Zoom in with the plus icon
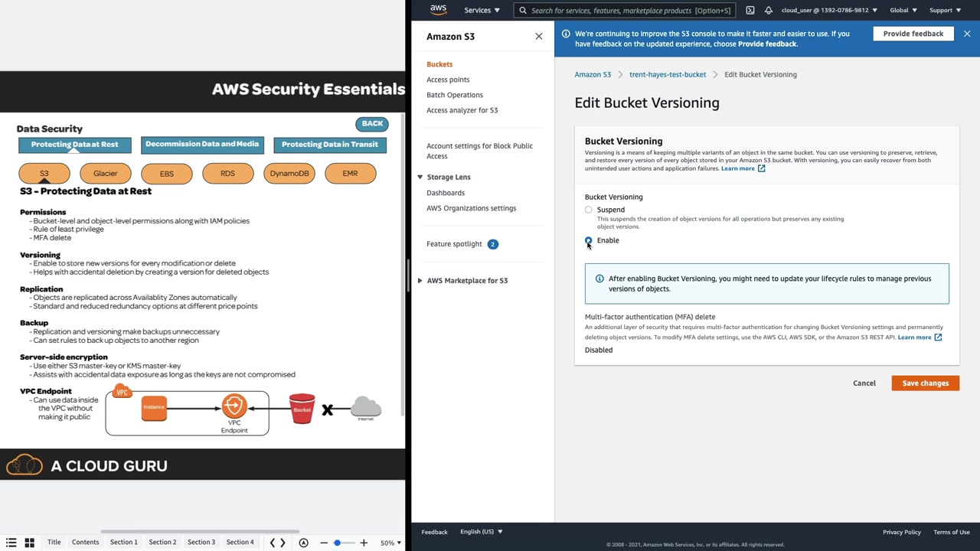The image size is (980, 551). pyautogui.click(x=364, y=543)
